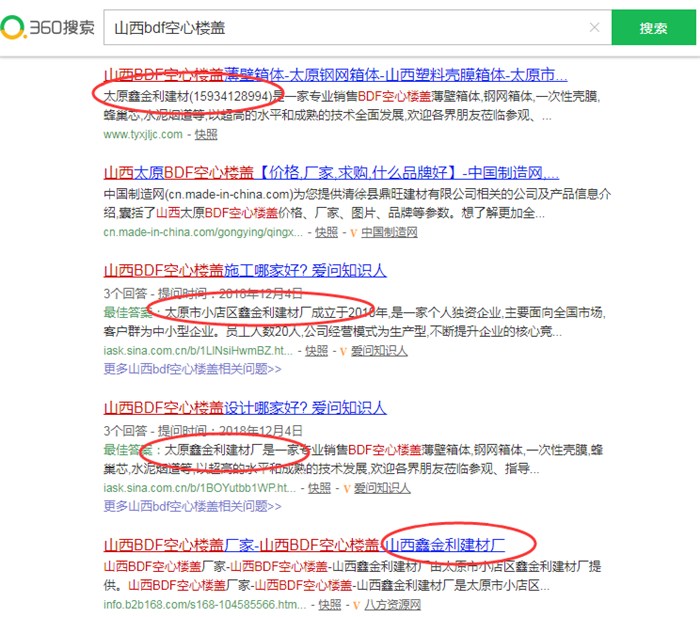The image size is (700, 617).
Task: Click the 中国制造网 source link
Action: click(389, 232)
